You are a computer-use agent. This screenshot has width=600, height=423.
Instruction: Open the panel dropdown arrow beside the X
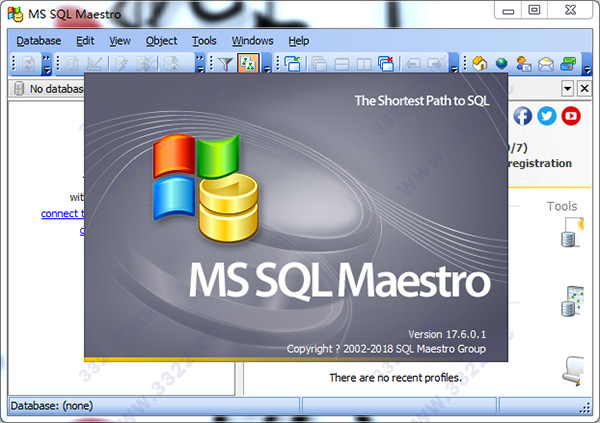(567, 88)
